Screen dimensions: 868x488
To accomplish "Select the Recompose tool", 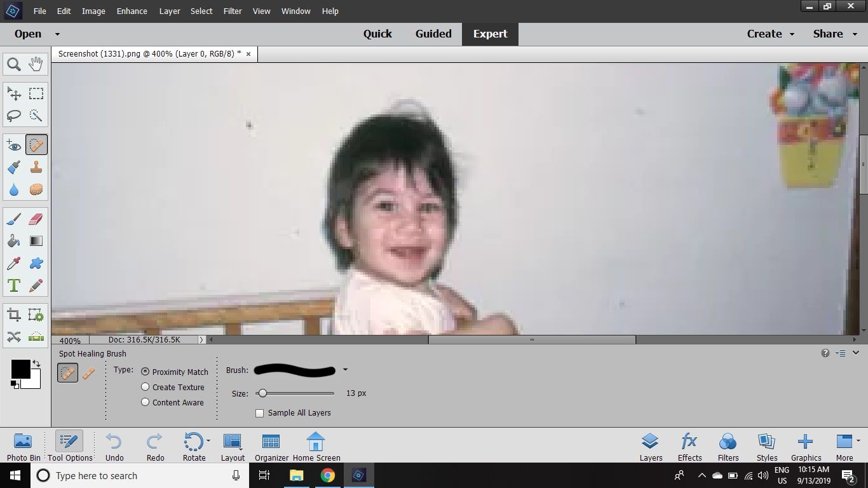I will tap(36, 315).
